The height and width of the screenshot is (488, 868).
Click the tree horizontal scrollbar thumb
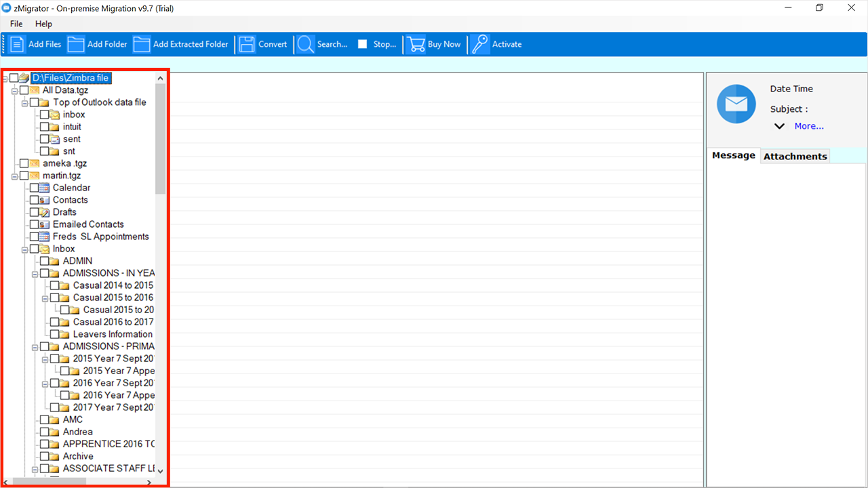(x=50, y=481)
